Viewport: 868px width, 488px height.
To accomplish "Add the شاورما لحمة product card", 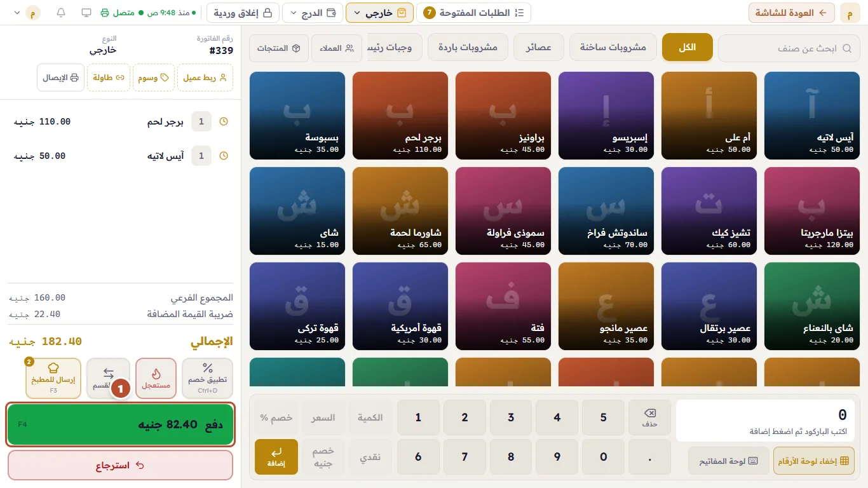I will [x=400, y=211].
